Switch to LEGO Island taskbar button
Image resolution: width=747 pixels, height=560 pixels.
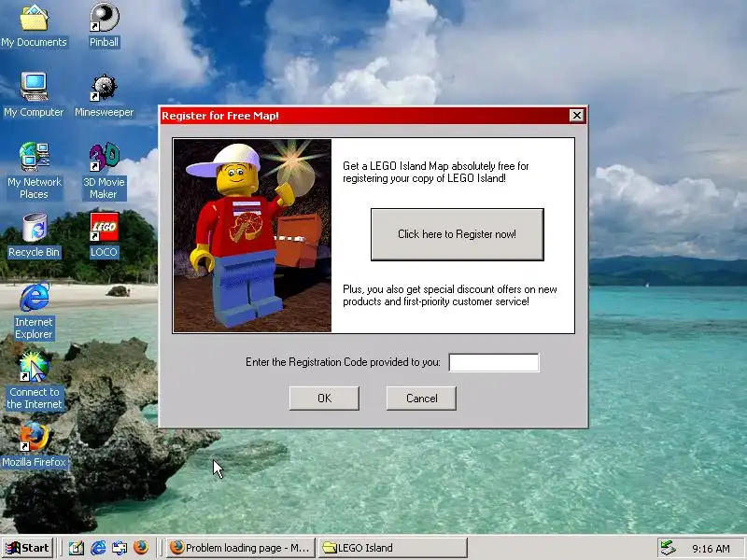[x=392, y=548]
